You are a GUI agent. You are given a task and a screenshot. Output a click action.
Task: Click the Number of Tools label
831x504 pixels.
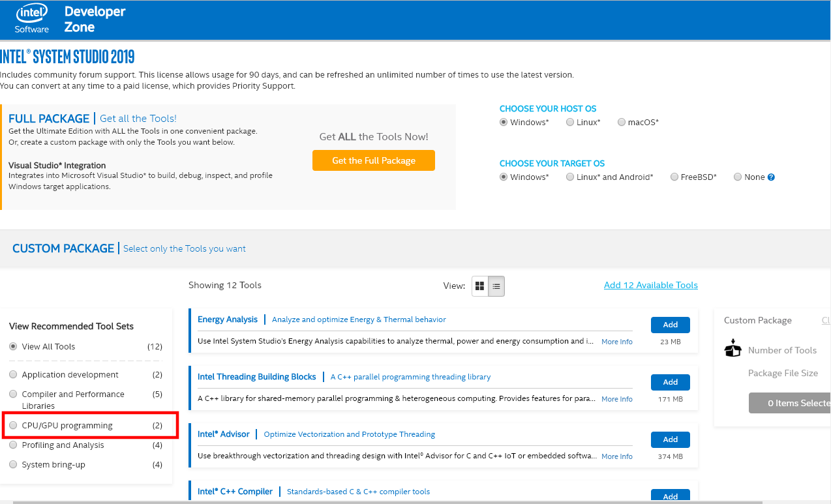(x=782, y=350)
